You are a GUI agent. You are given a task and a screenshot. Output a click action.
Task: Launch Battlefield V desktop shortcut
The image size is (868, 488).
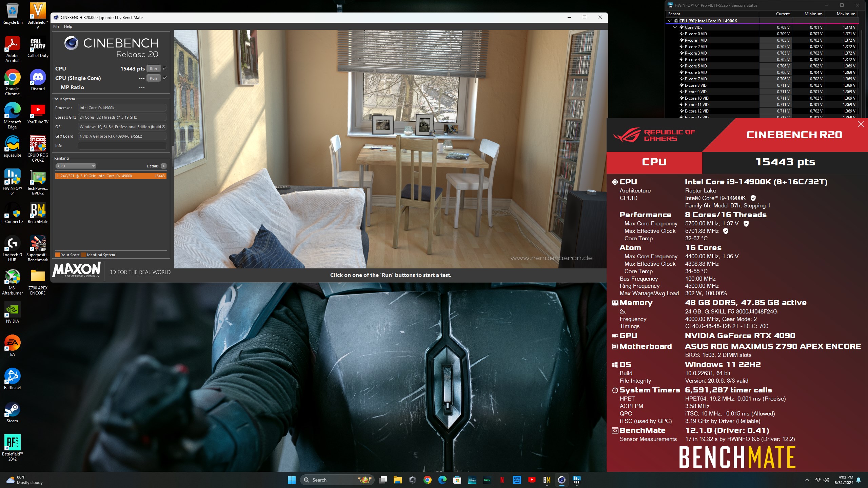coord(38,16)
